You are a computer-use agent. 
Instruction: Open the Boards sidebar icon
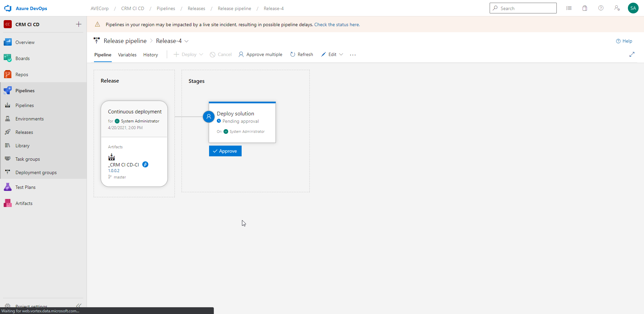click(x=8, y=58)
